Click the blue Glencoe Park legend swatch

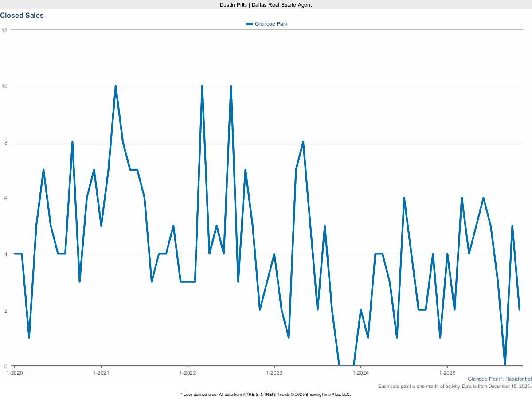coord(250,24)
